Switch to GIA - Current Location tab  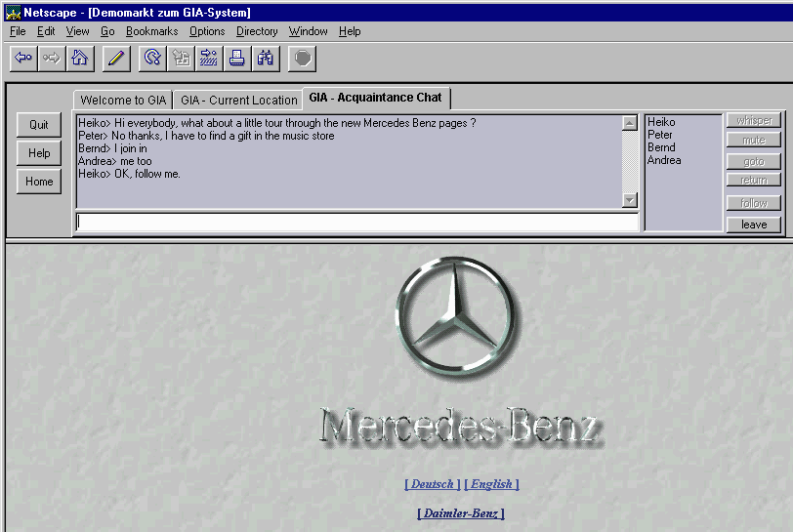coord(238,101)
